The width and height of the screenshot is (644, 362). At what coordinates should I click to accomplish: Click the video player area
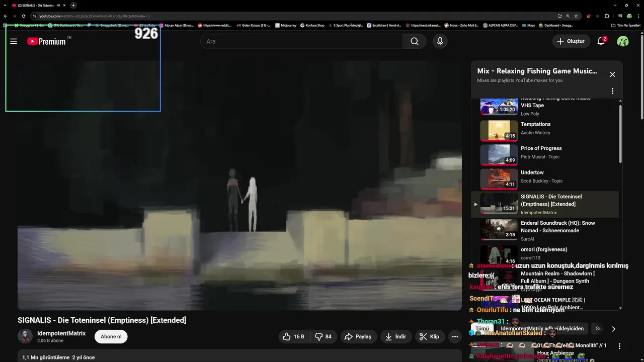pyautogui.click(x=239, y=186)
